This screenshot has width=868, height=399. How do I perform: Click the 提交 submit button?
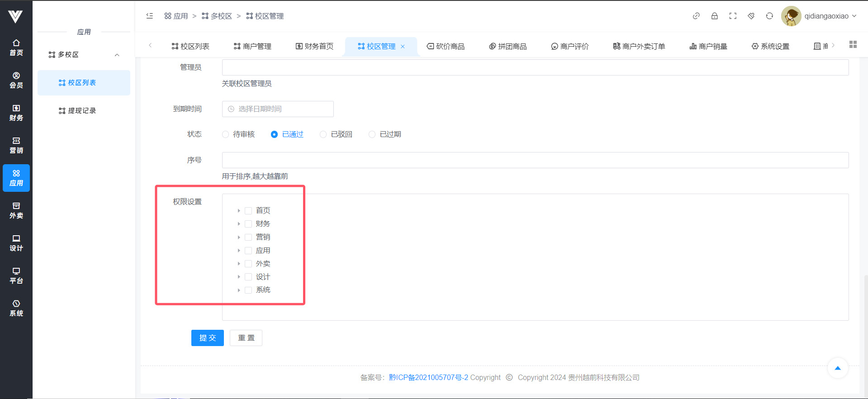click(207, 338)
